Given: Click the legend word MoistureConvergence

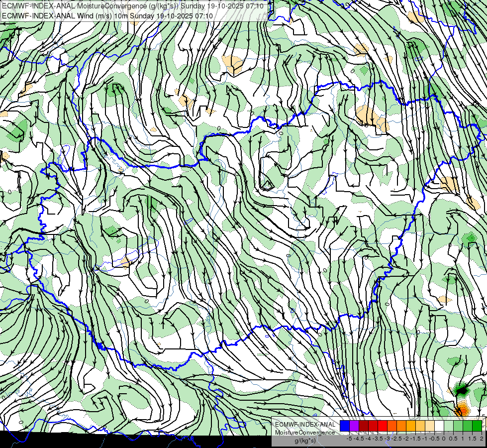Looking at the screenshot, I should click(x=305, y=433).
